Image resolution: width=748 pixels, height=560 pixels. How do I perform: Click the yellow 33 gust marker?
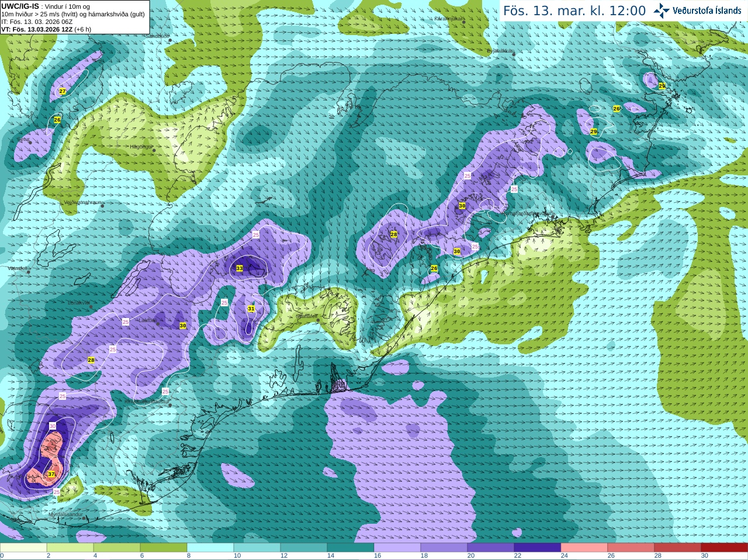point(240,268)
